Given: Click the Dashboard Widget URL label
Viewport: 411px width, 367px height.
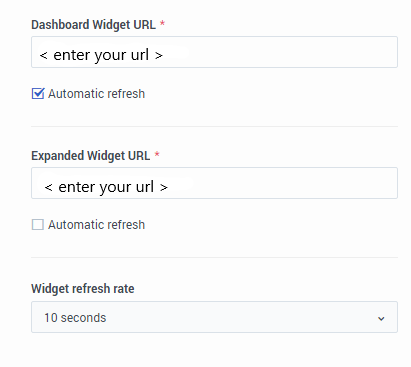Looking at the screenshot, I should [94, 25].
